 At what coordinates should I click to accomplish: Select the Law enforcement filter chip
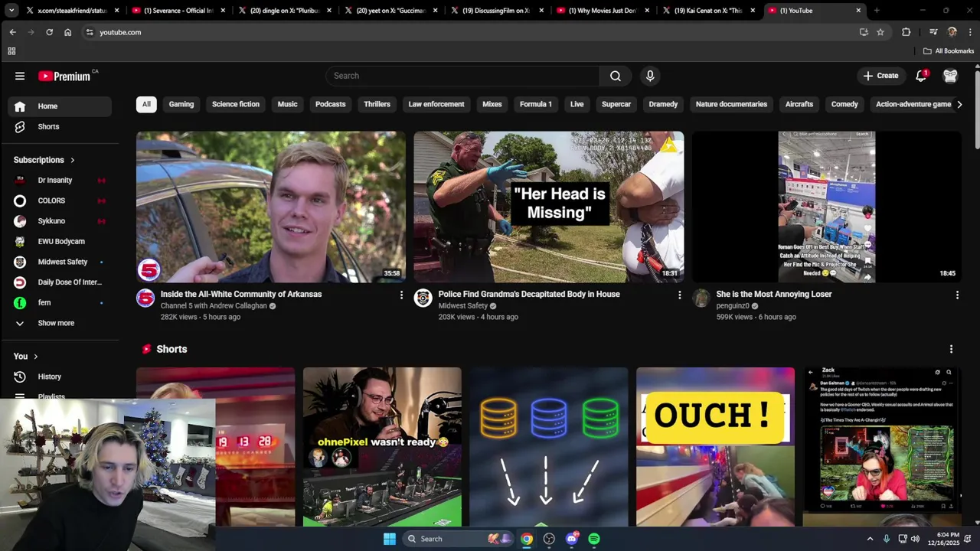(436, 104)
